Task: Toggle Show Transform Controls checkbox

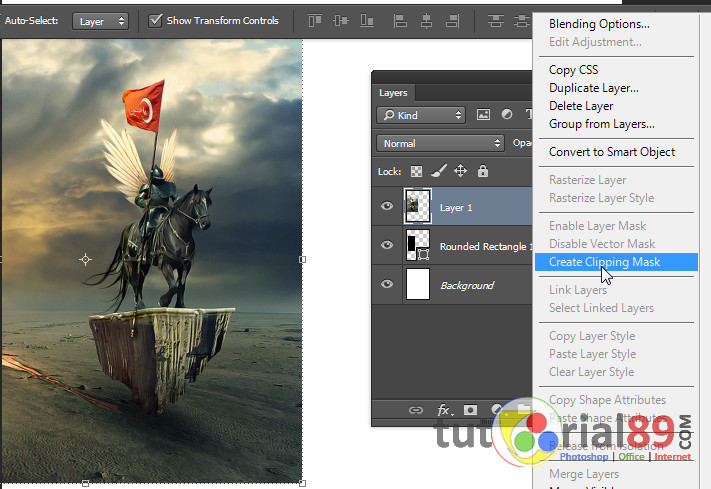Action: click(156, 20)
